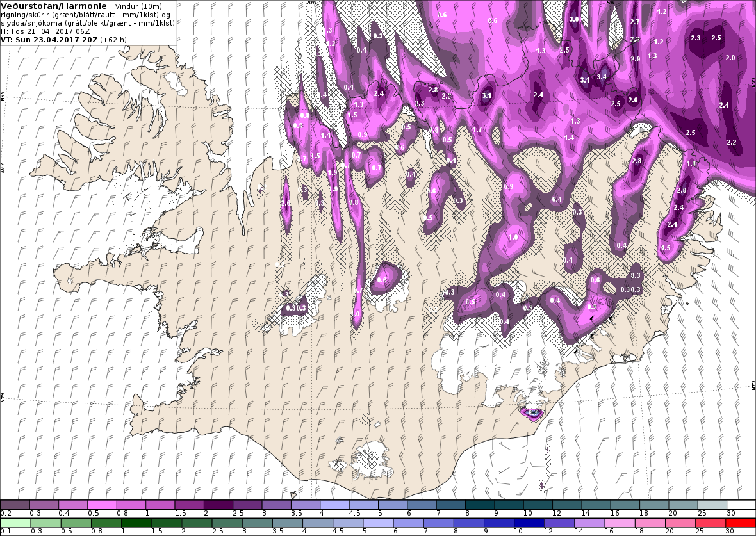The height and width of the screenshot is (536, 756).
Task: Select the white top-row swatch above 30
Action: coord(741,505)
